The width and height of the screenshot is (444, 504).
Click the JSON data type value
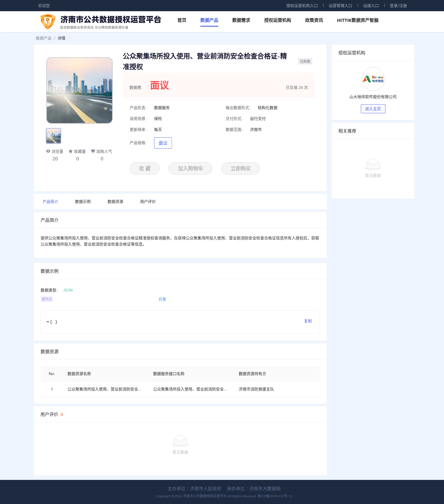click(x=68, y=290)
